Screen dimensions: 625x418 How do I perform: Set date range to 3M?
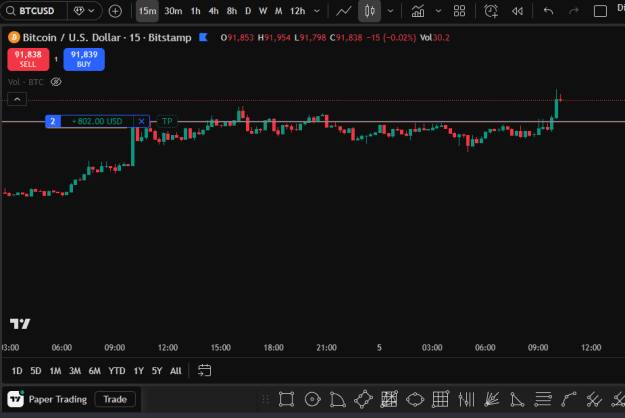[75, 371]
